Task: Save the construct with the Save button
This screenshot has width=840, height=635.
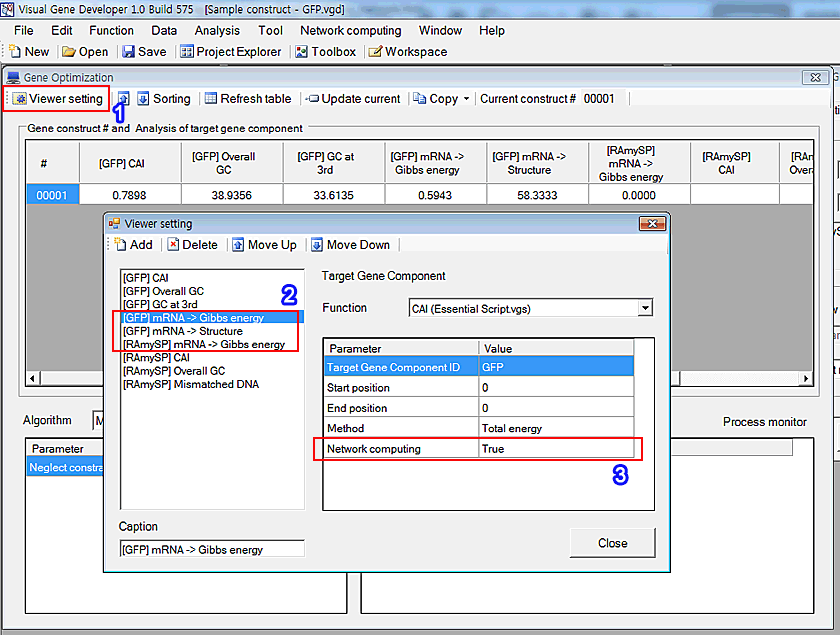Action: coord(145,51)
